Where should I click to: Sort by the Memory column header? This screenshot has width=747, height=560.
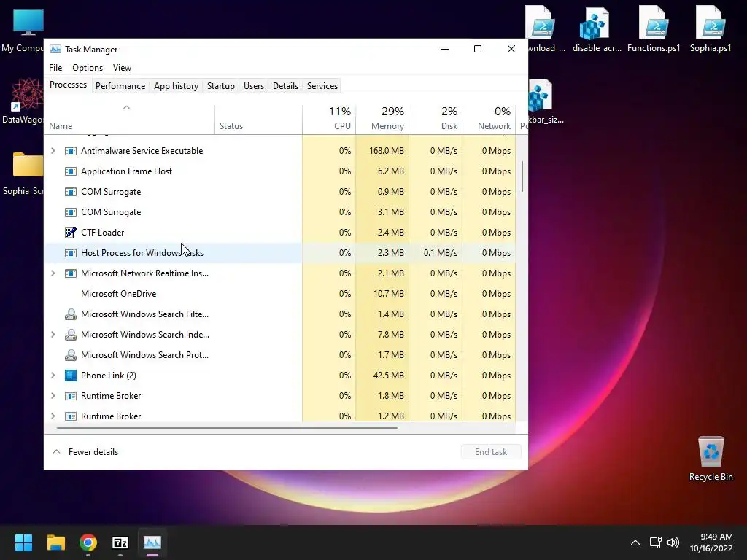[382, 119]
